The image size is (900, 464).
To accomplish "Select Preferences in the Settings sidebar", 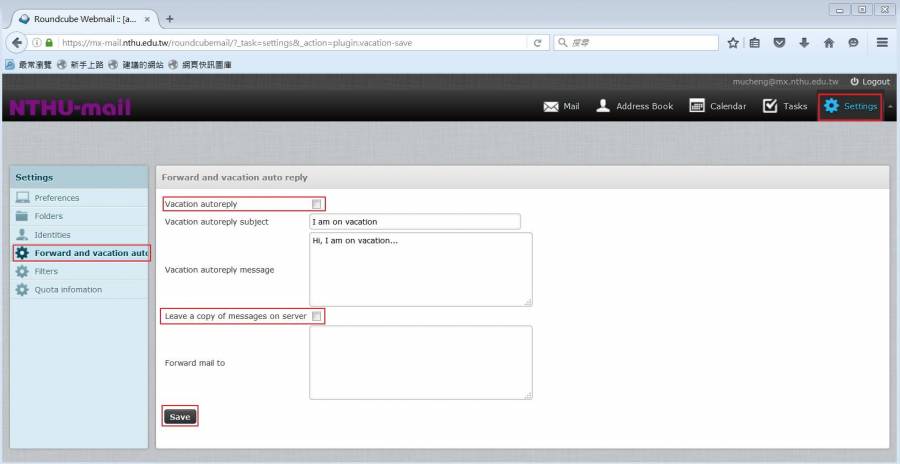I will [56, 198].
